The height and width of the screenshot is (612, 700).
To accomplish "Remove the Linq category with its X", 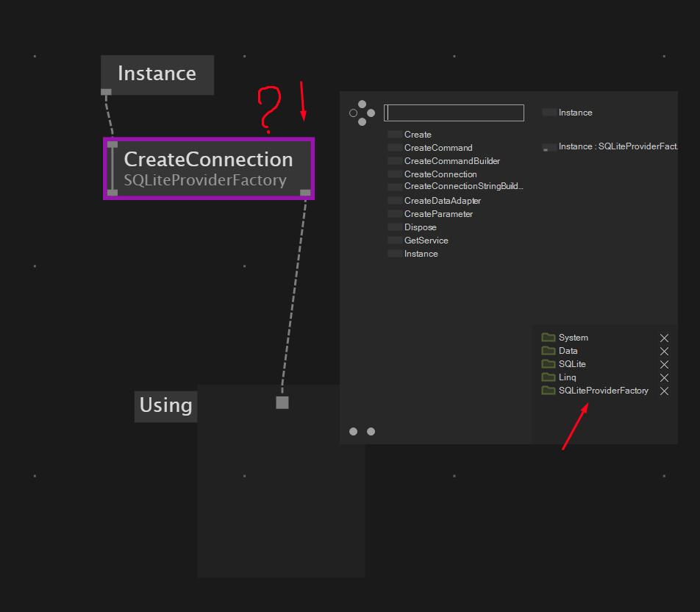I will 664,377.
